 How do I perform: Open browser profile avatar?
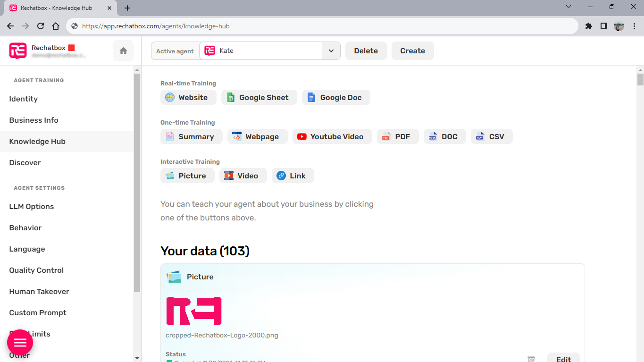coord(619,26)
